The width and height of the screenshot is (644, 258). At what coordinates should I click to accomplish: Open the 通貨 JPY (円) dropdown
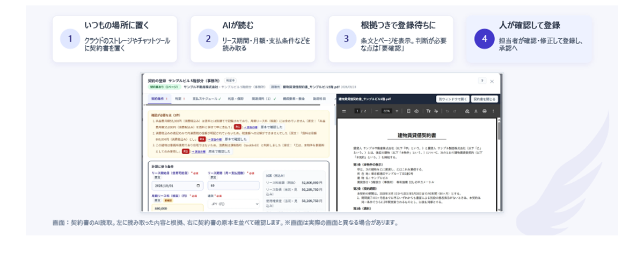tap(233, 204)
